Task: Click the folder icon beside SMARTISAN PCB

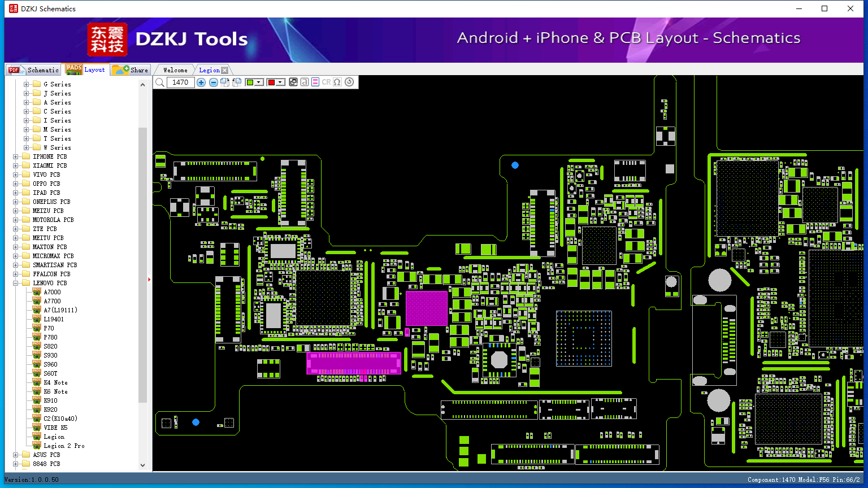Action: [x=26, y=265]
